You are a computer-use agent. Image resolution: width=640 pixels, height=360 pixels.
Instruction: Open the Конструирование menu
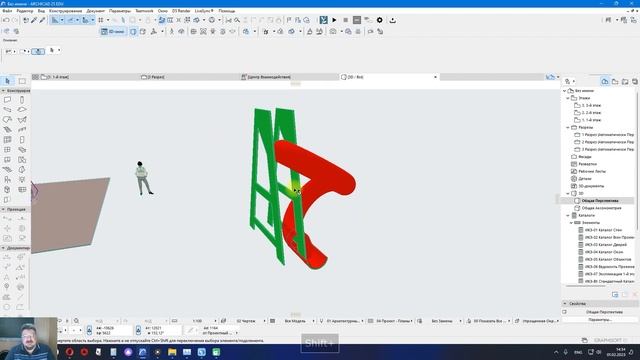click(x=65, y=11)
